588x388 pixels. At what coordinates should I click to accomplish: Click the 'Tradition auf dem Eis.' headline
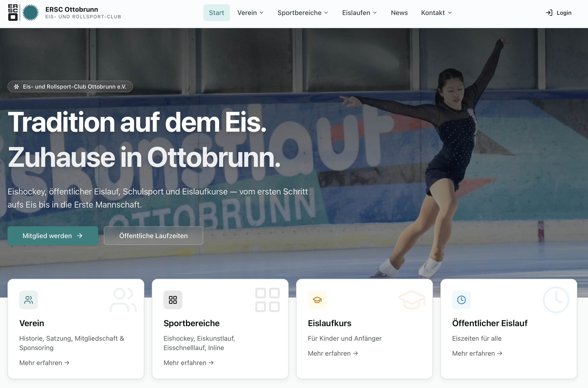click(137, 122)
